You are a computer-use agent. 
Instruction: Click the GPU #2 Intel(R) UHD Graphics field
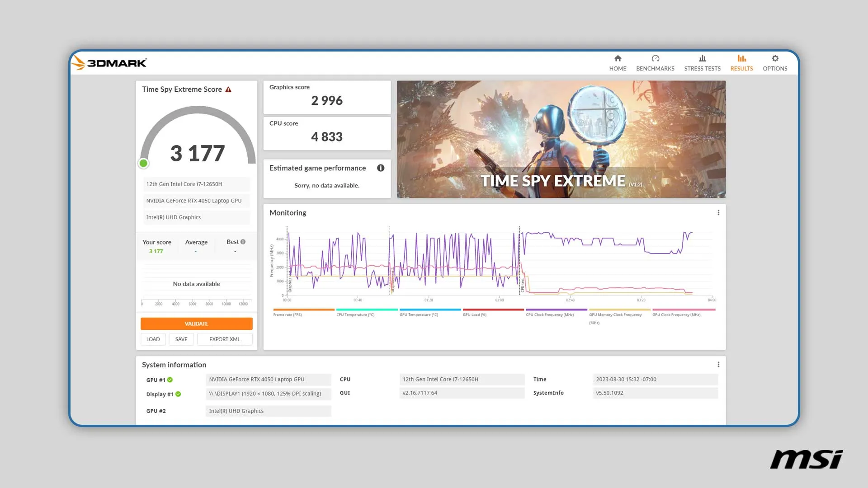[269, 411]
